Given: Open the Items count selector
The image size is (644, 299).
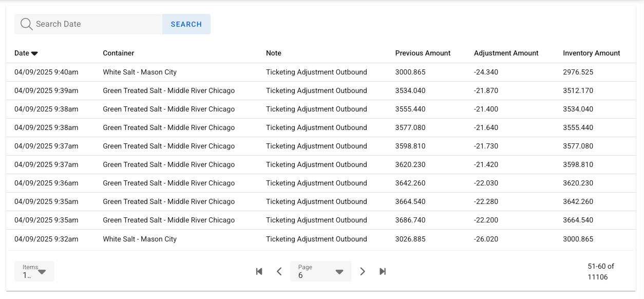Looking at the screenshot, I should (34, 271).
